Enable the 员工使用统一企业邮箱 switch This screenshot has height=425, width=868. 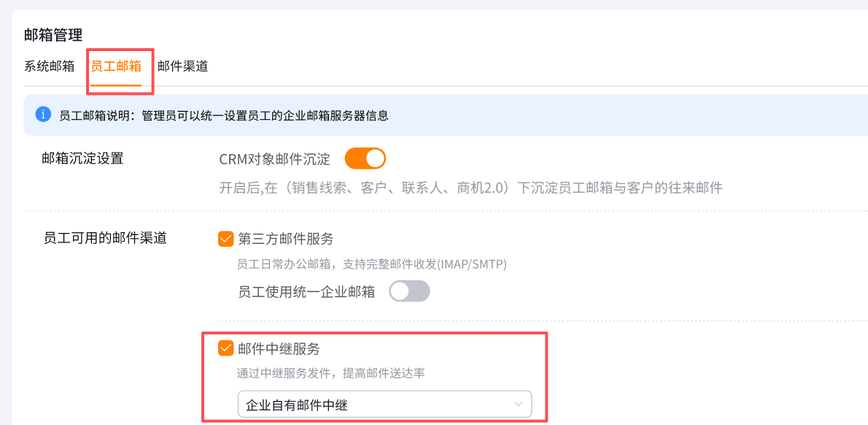point(409,291)
